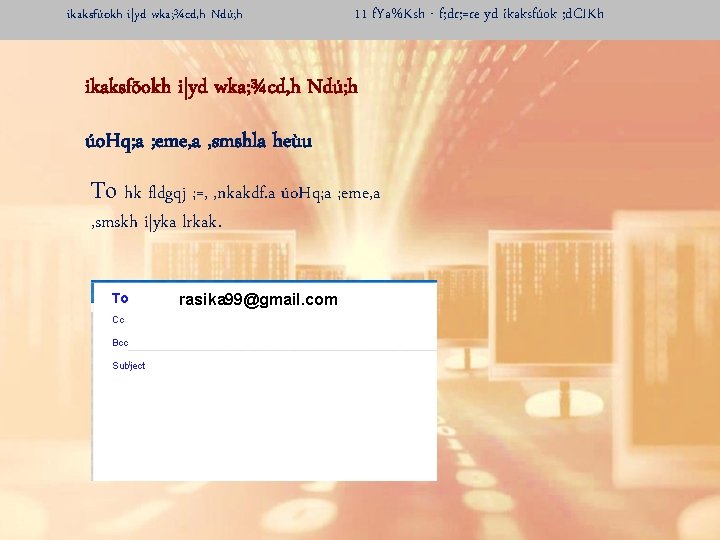Viewport: 720px width, 540px height.
Task: Click the dark blue subheading text
Action: (198, 141)
